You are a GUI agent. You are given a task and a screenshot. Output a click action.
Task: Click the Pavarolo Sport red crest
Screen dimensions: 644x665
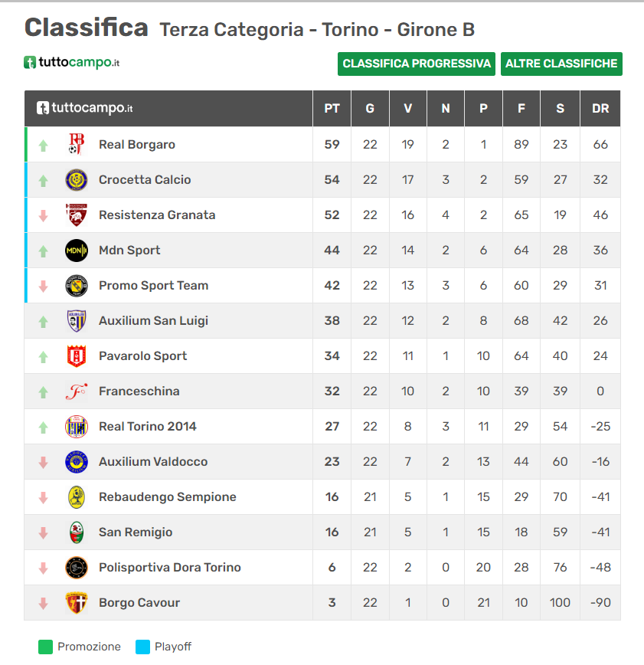click(x=77, y=356)
